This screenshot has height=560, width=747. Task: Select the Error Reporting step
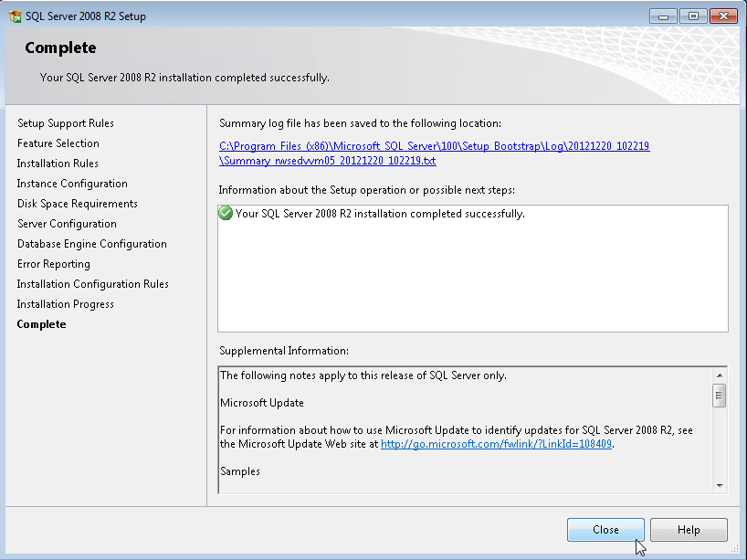pos(54,264)
